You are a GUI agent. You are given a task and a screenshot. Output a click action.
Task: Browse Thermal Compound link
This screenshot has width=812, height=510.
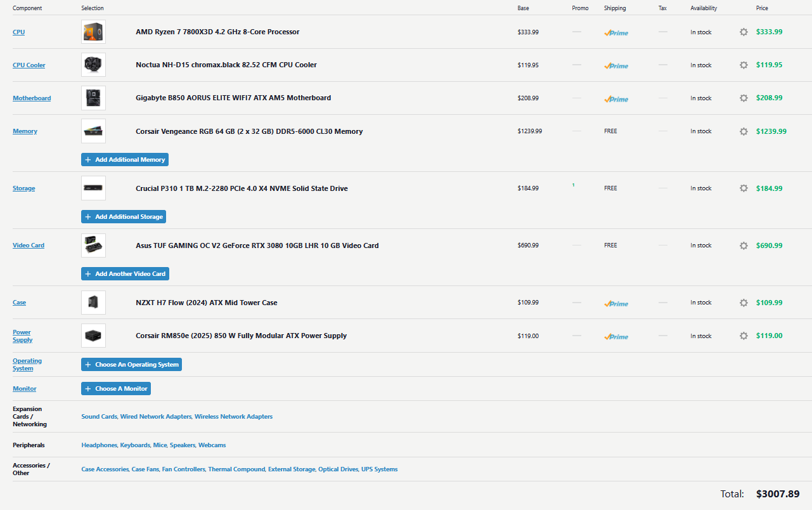236,469
